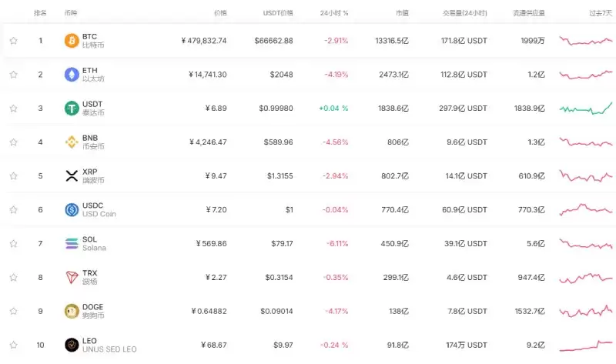Open the DOGE coin name link
Viewport: 616px width, 364px height.
pos(93,311)
